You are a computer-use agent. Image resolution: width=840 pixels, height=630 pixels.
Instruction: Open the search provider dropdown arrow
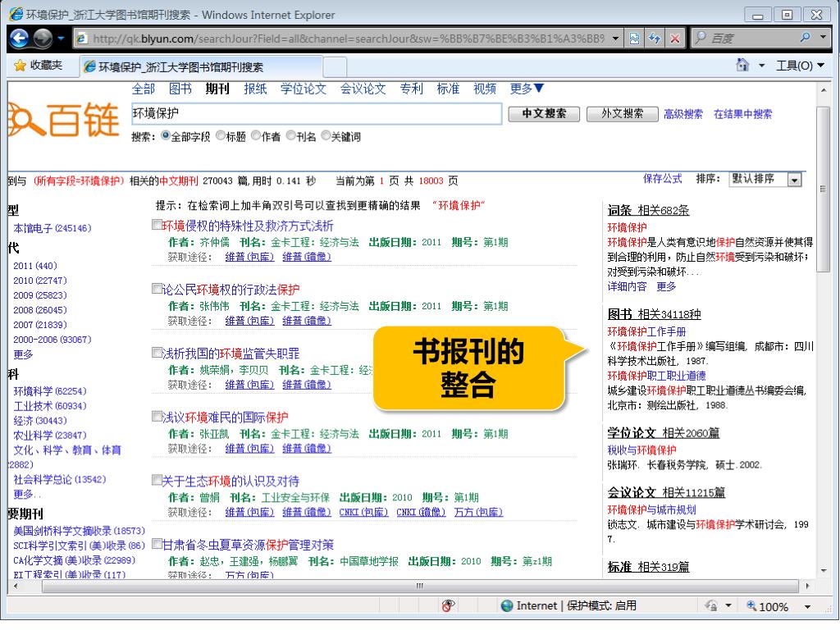(823, 38)
